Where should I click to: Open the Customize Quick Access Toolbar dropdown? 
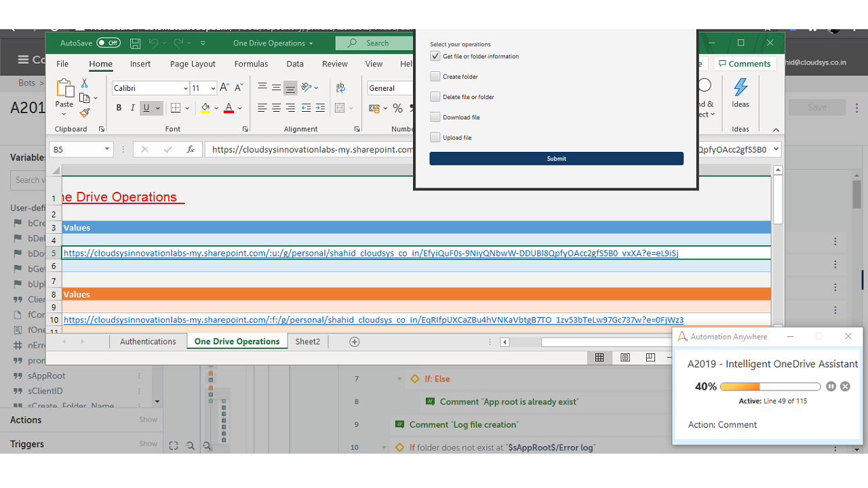tap(203, 43)
